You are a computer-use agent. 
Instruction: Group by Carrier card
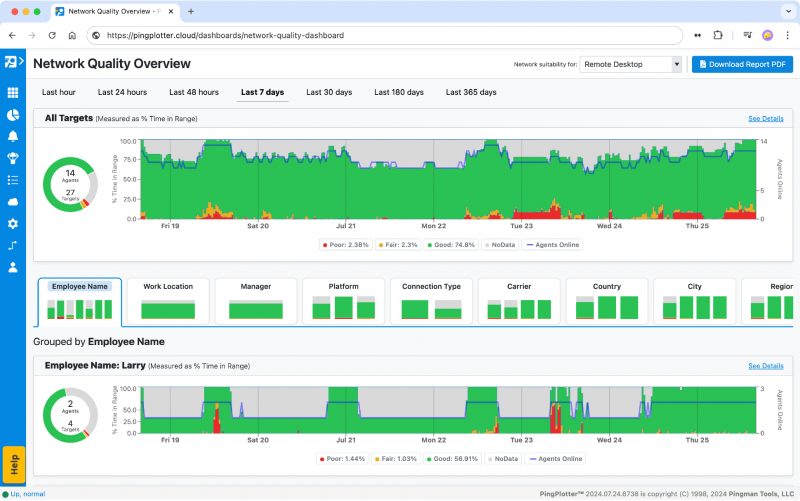click(519, 301)
